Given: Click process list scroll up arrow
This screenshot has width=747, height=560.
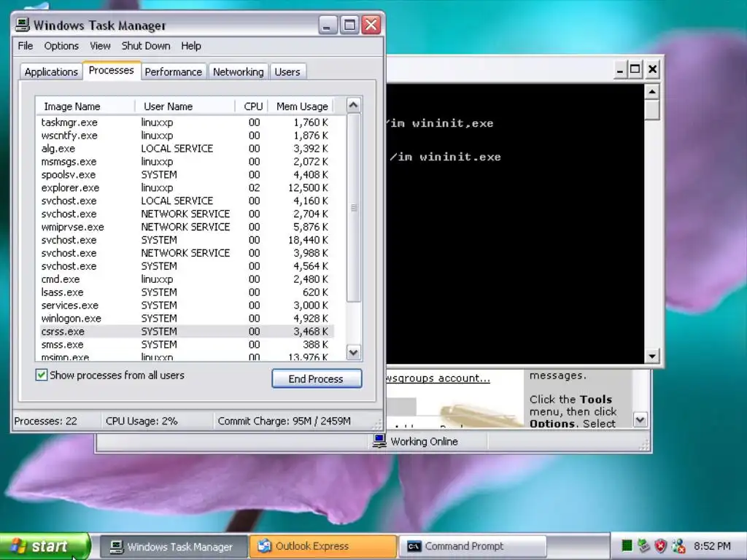Looking at the screenshot, I should pyautogui.click(x=354, y=105).
